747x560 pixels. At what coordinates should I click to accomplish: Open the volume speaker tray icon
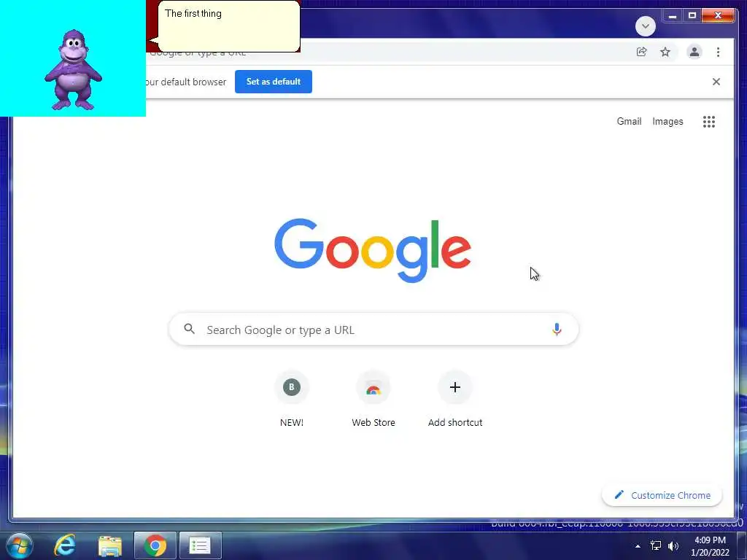point(673,545)
